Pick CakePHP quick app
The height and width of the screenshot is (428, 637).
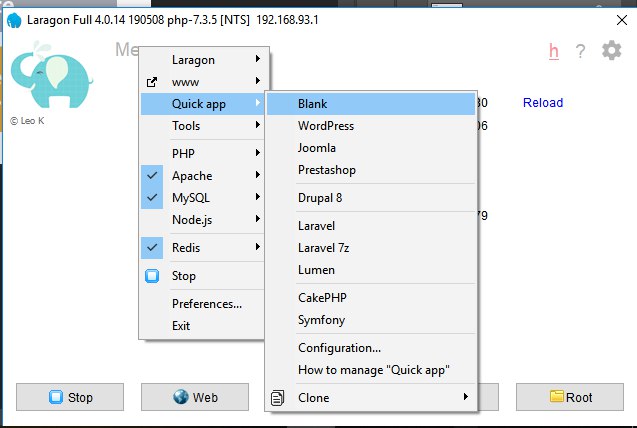(371, 298)
